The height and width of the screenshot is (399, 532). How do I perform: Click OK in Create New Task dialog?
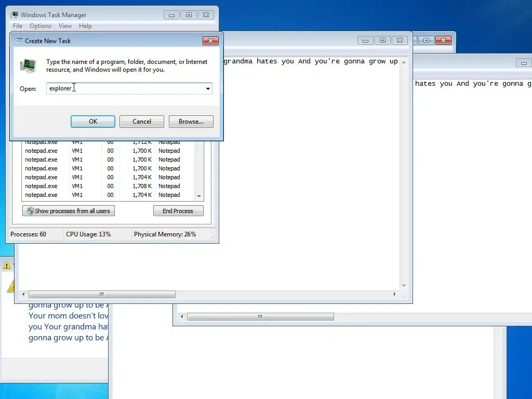pos(93,122)
